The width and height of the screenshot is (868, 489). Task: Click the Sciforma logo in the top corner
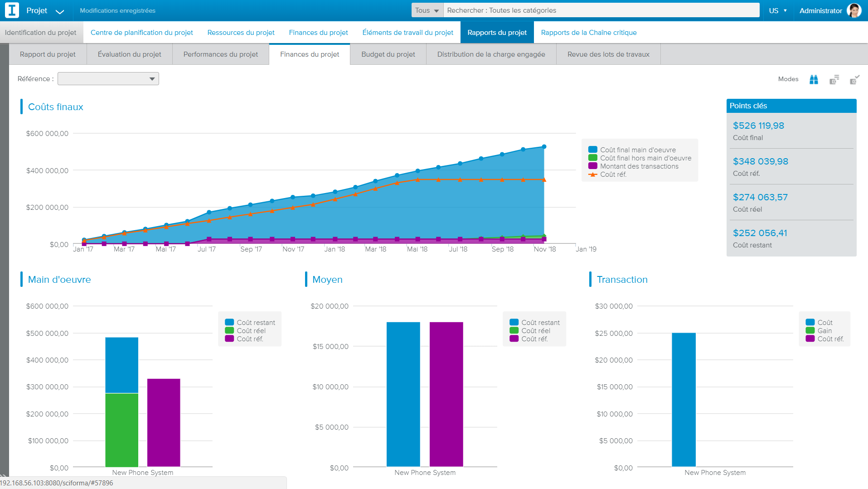tap(11, 10)
